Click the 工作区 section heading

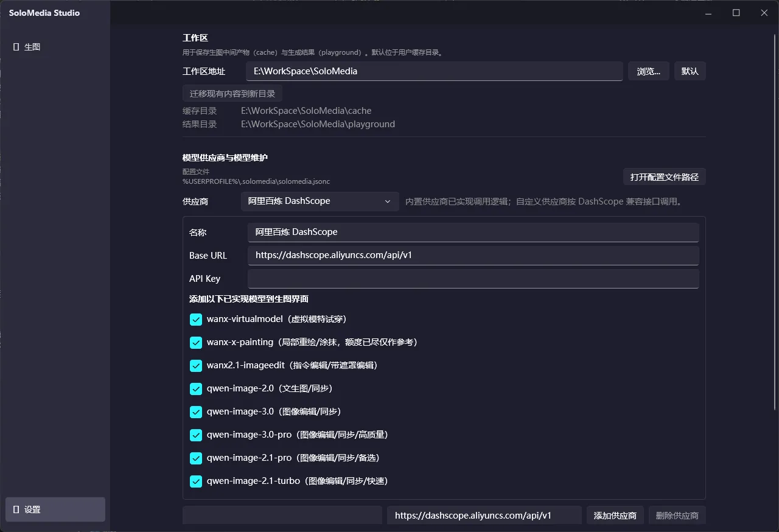(195, 38)
